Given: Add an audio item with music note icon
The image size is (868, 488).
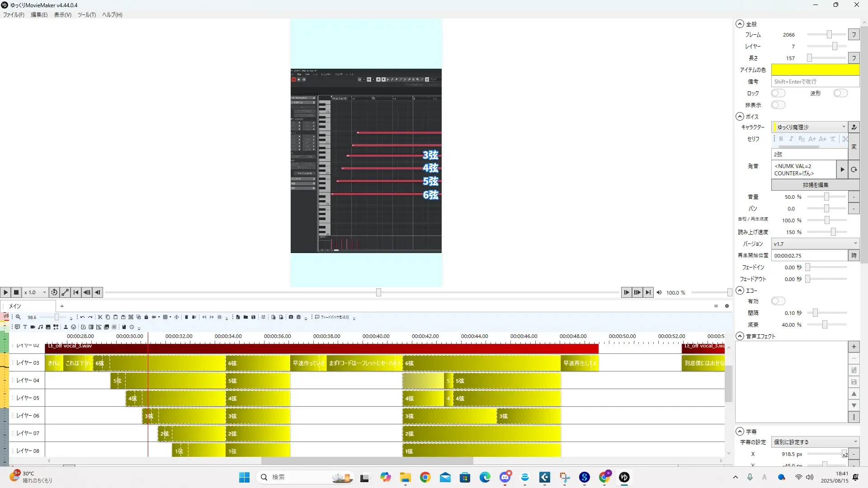Looking at the screenshot, I should [40, 327].
